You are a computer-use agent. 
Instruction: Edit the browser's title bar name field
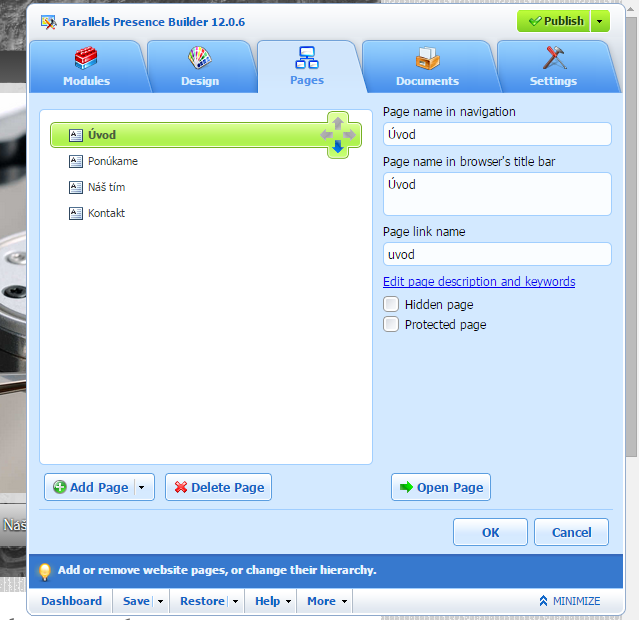[x=497, y=194]
